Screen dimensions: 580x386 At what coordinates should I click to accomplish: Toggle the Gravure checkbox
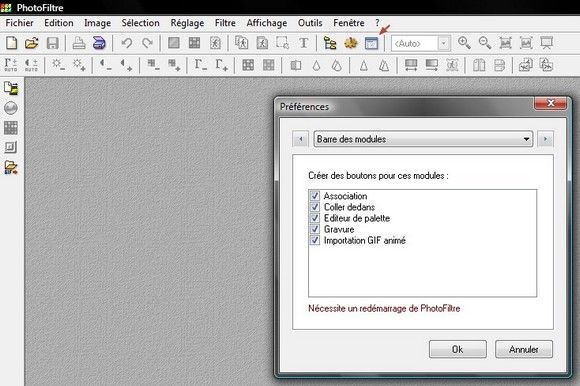(315, 229)
